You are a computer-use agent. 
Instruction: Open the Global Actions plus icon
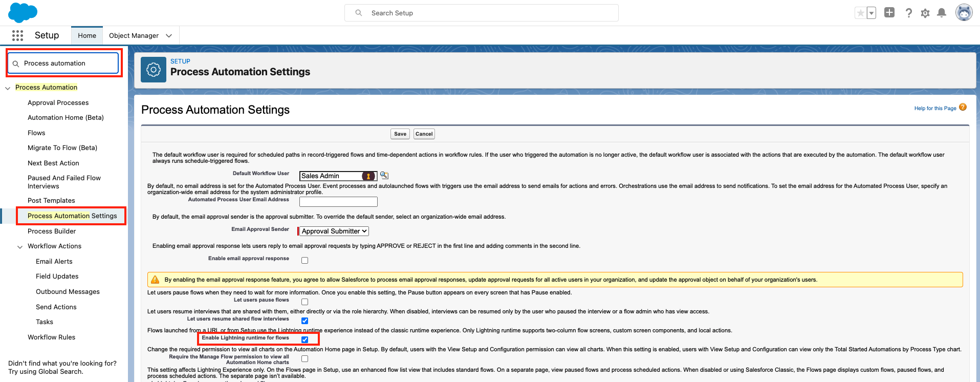tap(889, 13)
